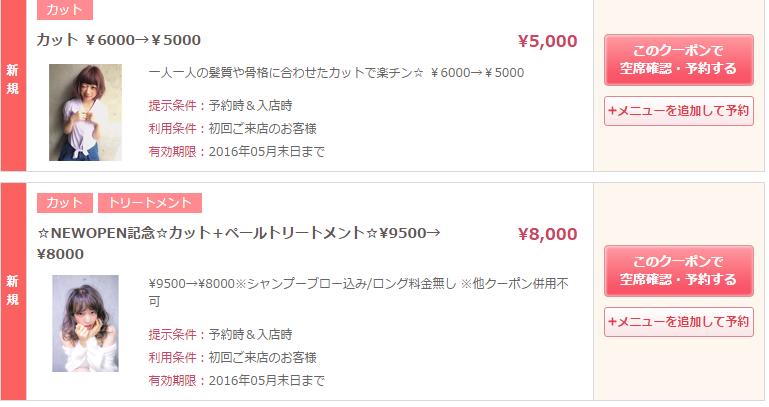769x407 pixels.
Task: Click the 有効期限 line of the ¥5,000 coupon
Action: pyautogui.click(x=236, y=152)
